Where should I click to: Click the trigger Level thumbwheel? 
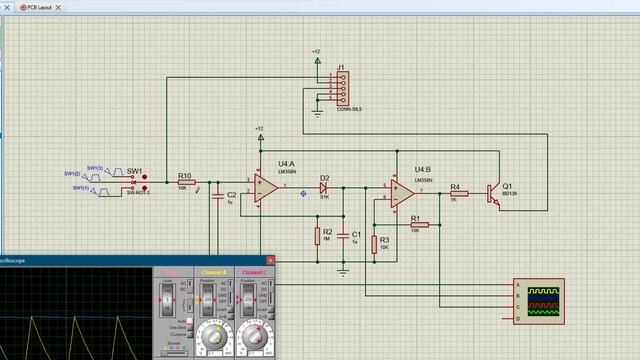167,300
